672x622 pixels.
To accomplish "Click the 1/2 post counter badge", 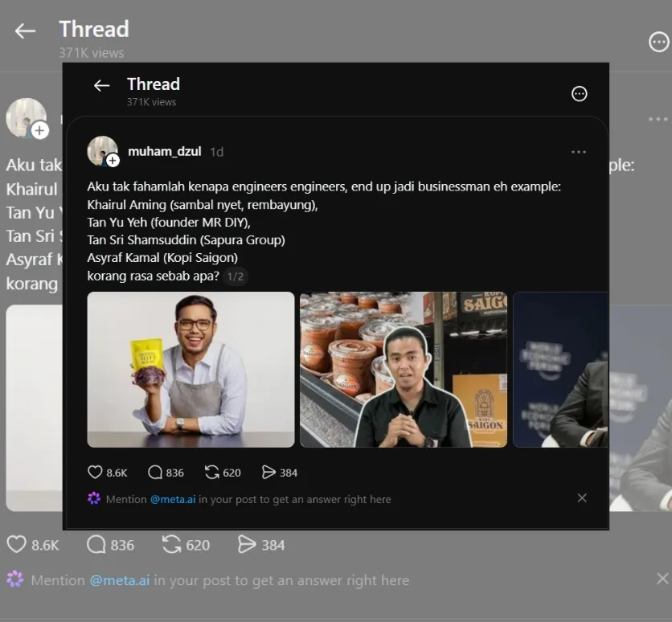I will [x=236, y=276].
